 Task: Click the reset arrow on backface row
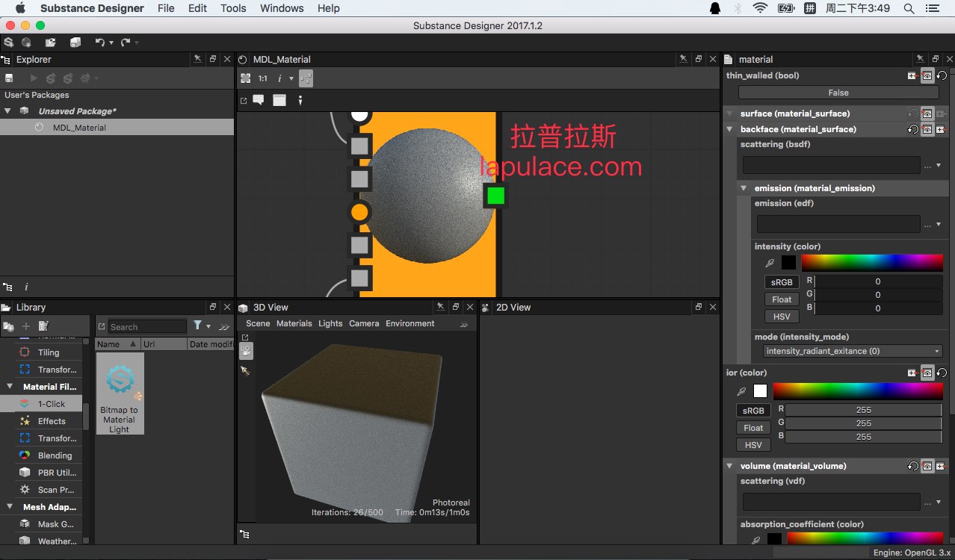pos(913,129)
